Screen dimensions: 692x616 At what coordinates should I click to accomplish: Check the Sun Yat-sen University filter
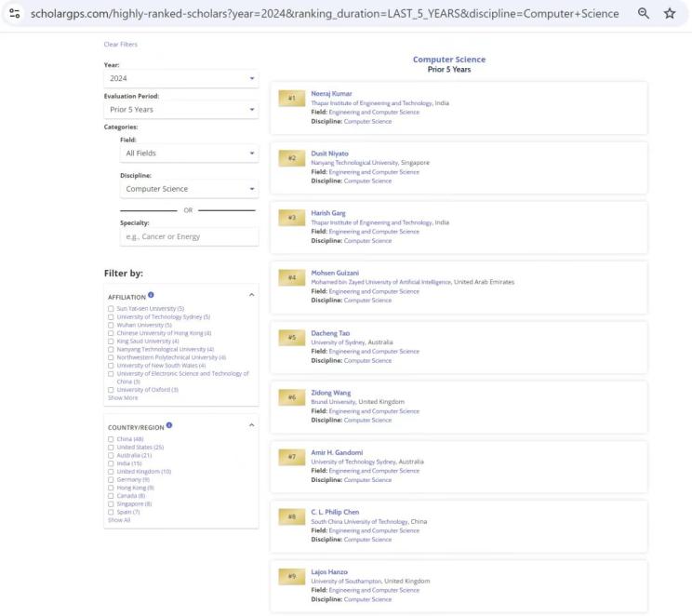click(x=111, y=309)
